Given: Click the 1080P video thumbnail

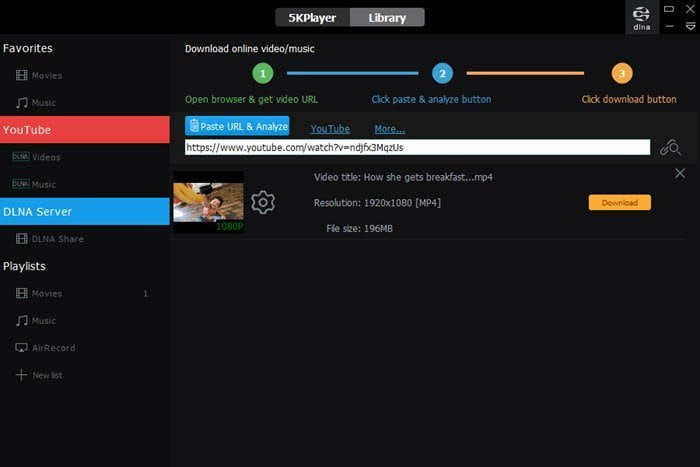Looking at the screenshot, I should [x=208, y=202].
